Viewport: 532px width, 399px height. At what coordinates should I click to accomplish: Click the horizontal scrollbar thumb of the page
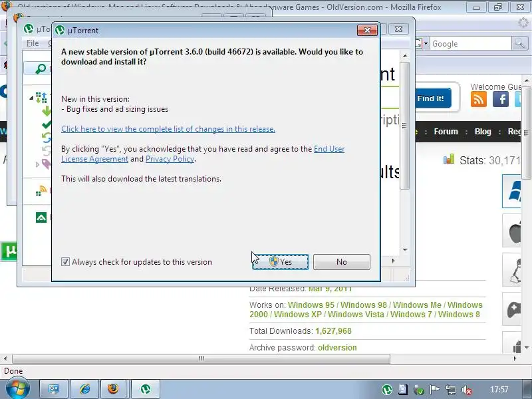[x=201, y=358]
